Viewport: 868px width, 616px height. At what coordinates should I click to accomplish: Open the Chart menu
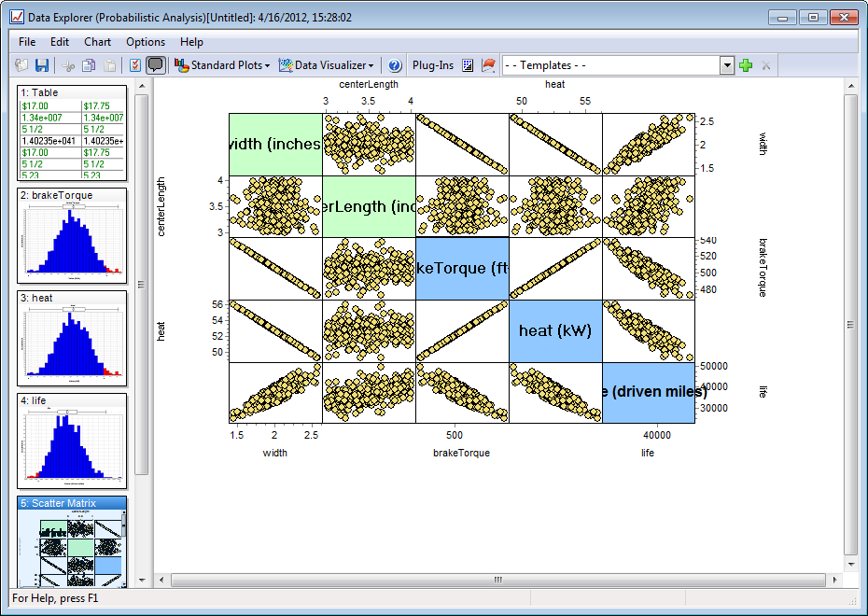click(97, 42)
